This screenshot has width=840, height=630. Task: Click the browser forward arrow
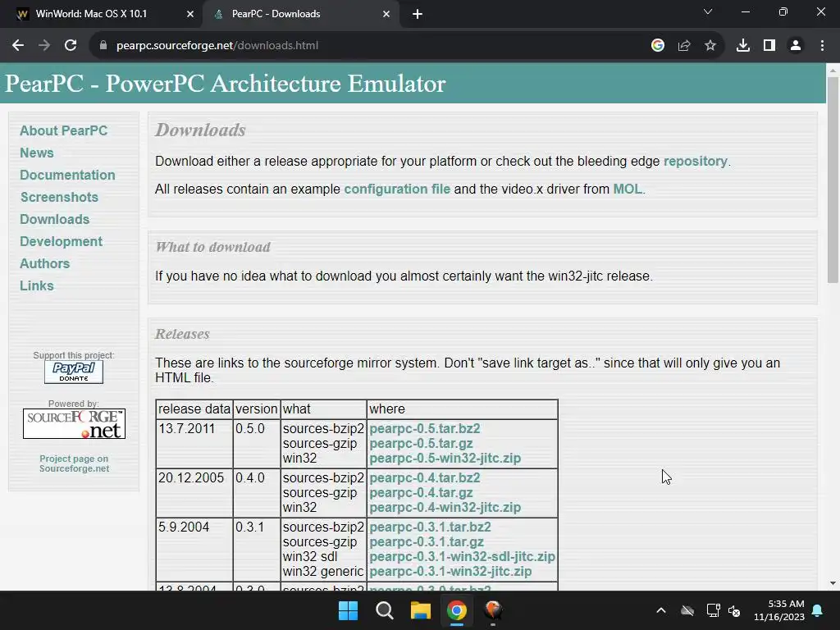(44, 46)
